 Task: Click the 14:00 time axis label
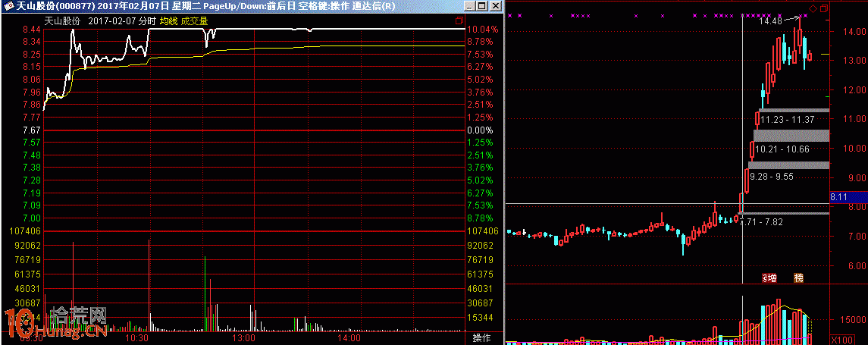[x=349, y=337]
